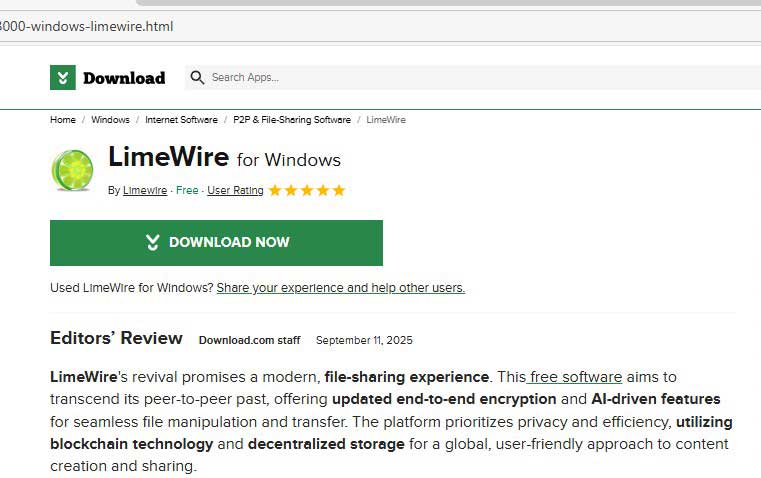Click the green Download logo icon
This screenshot has height=478, width=761.
(x=63, y=78)
